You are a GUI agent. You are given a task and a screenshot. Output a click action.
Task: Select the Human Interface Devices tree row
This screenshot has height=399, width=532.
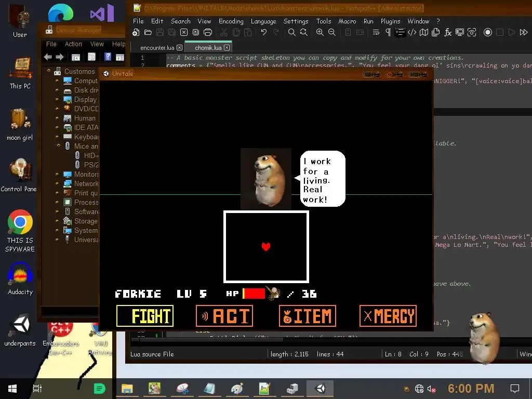[81, 118]
